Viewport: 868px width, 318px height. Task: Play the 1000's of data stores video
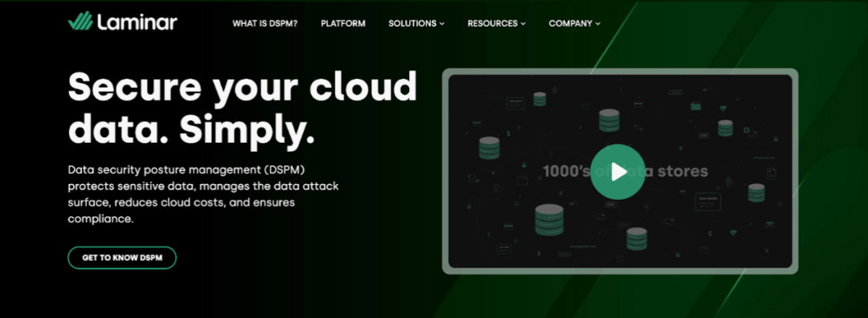[618, 172]
